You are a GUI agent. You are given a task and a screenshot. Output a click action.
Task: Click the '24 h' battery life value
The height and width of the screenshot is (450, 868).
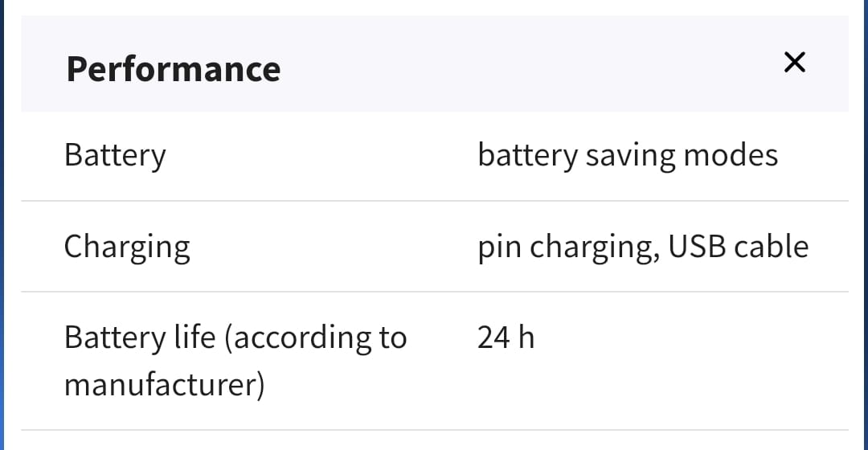coord(506,337)
